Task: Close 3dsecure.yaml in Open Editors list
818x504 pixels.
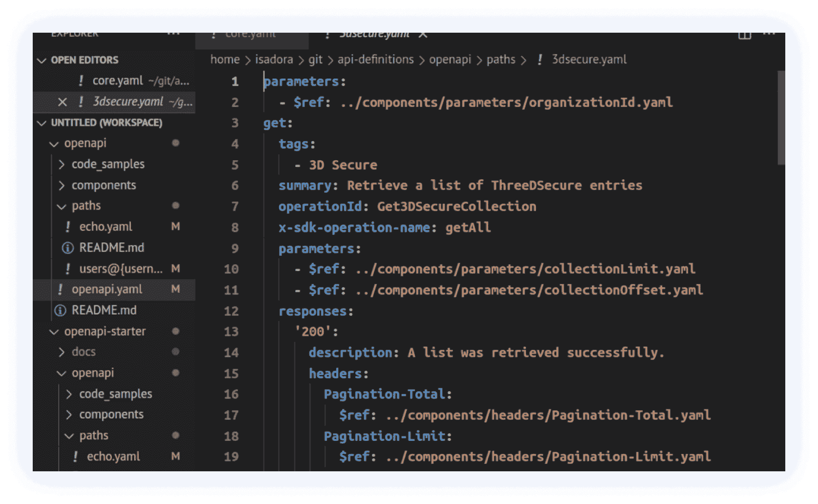Action: tap(62, 102)
